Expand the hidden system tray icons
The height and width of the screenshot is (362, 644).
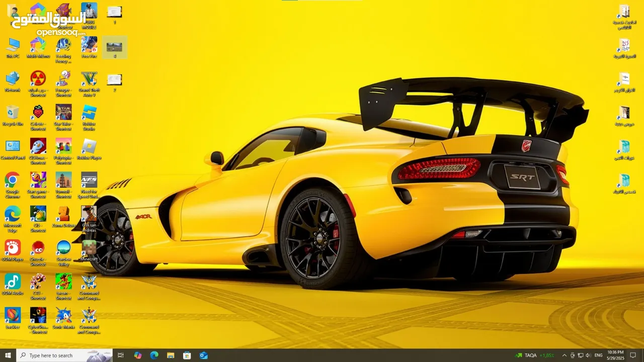click(564, 355)
